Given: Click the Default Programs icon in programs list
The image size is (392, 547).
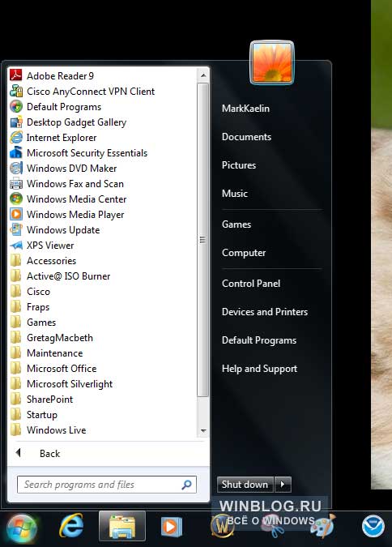Looking at the screenshot, I should tap(16, 106).
